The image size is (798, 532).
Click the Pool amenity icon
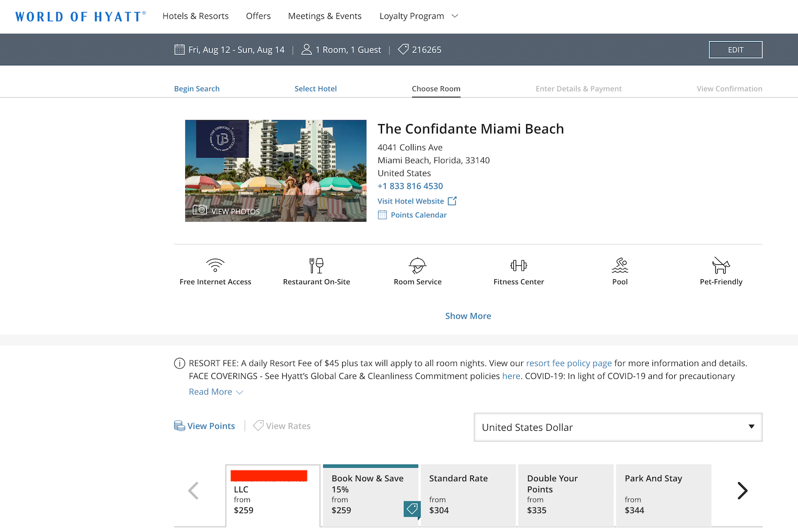[x=620, y=266]
